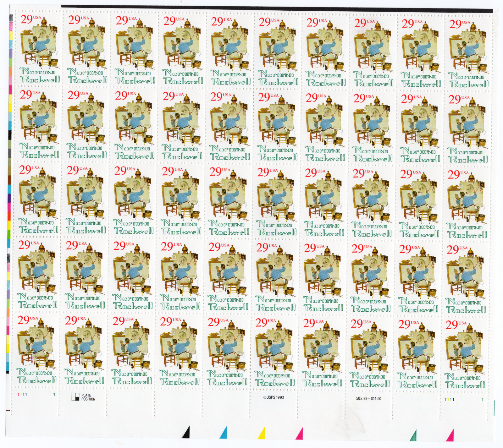Click the yellow color triangle in the margin
503x448 pixels.
(262, 433)
